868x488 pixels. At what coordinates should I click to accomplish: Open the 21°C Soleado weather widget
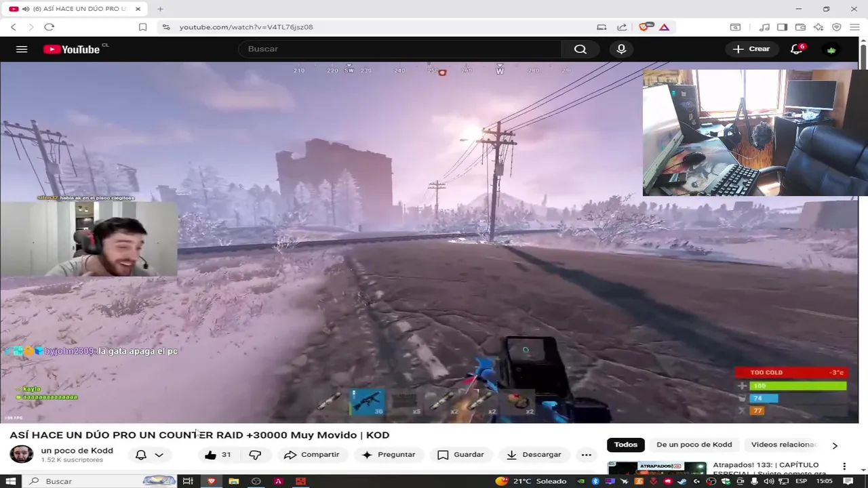pyautogui.click(x=531, y=481)
